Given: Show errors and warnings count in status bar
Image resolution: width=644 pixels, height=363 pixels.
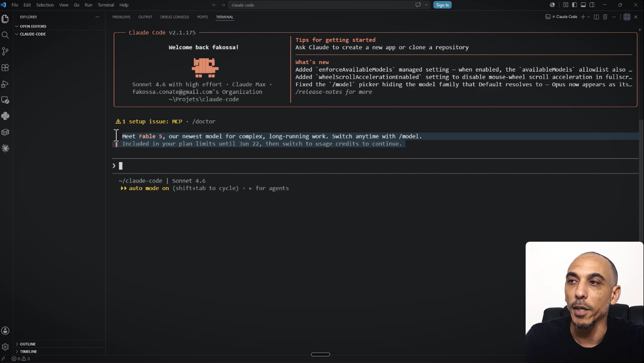Looking at the screenshot, I should pos(21,359).
